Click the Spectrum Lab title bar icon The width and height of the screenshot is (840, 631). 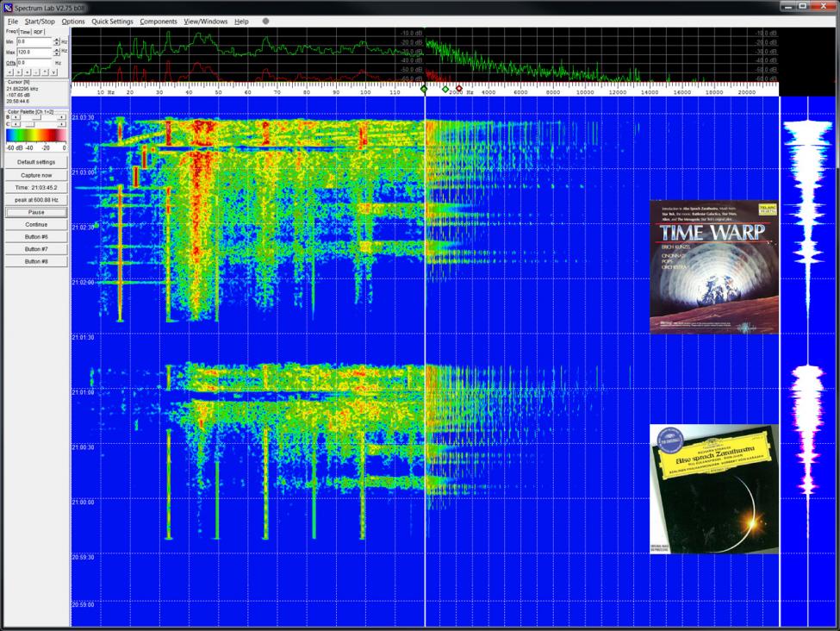tap(8, 7)
